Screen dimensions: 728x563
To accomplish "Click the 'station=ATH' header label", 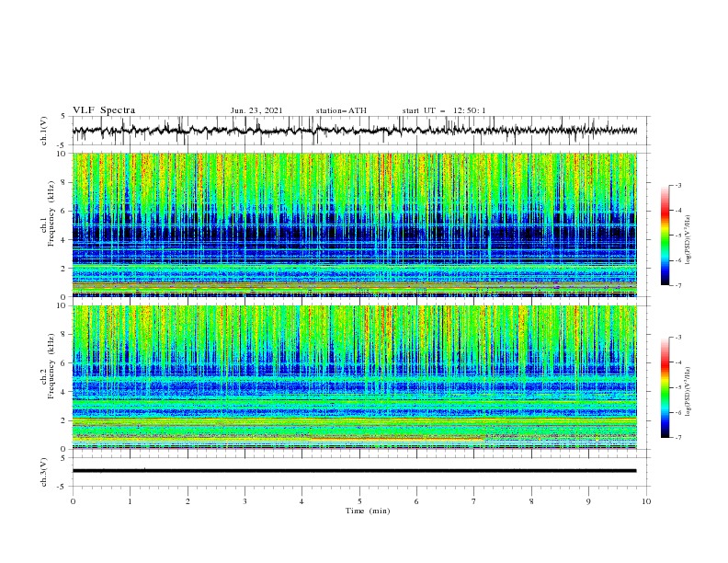I will tap(341, 110).
